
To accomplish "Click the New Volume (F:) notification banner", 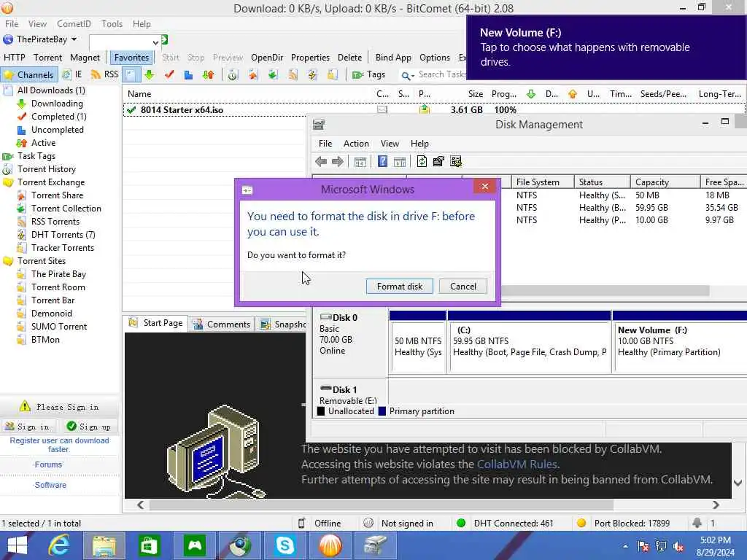I will 606,47.
